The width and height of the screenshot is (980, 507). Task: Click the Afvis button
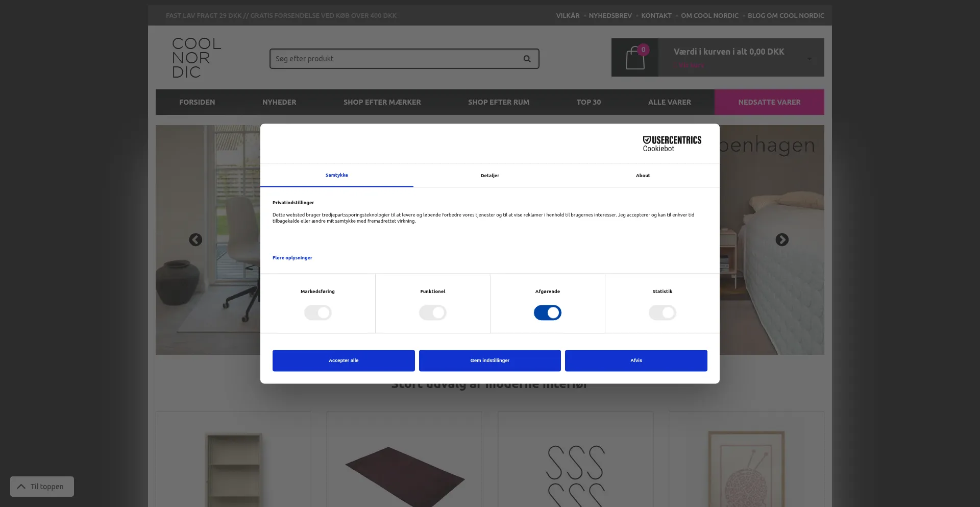click(x=635, y=360)
